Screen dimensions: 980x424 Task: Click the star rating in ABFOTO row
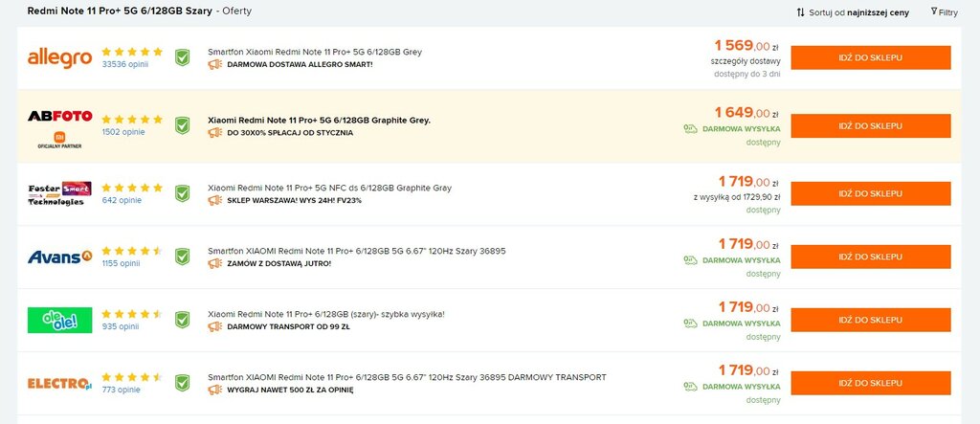click(x=132, y=120)
